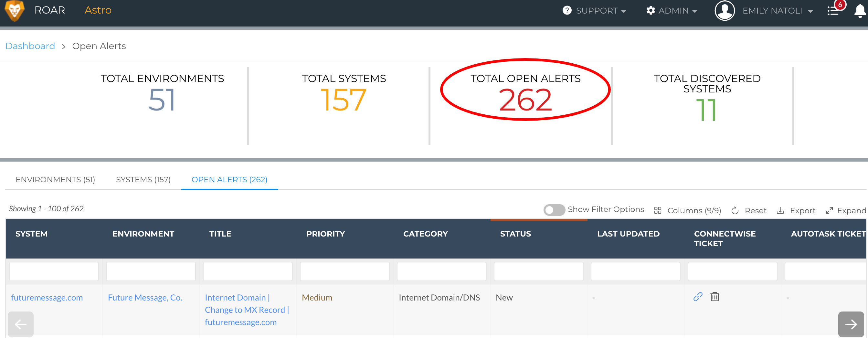The image size is (868, 338).
Task: Click the Priority column filter field
Action: 344,271
